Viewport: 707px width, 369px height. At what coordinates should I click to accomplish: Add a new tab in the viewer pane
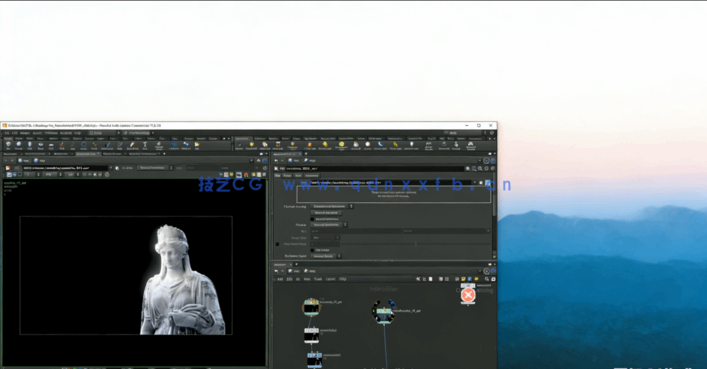tap(164, 154)
